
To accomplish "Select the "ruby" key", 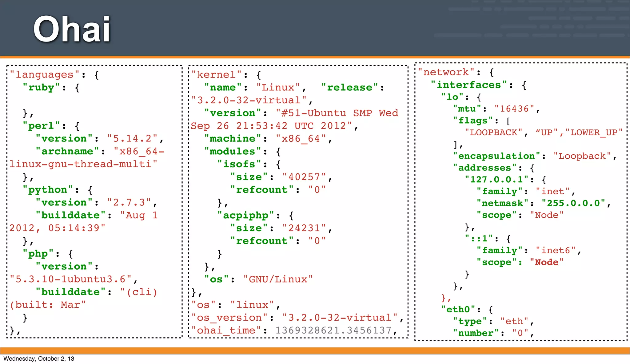I will click(41, 88).
